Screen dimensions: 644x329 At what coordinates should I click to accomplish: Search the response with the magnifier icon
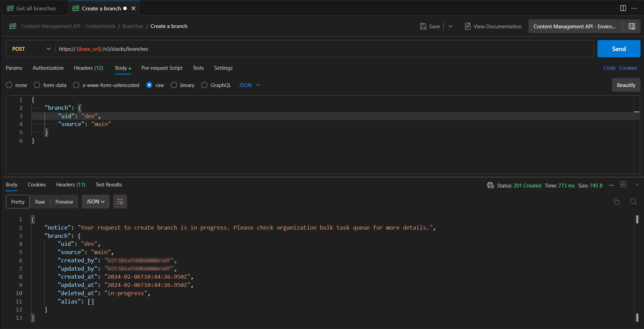(x=634, y=202)
